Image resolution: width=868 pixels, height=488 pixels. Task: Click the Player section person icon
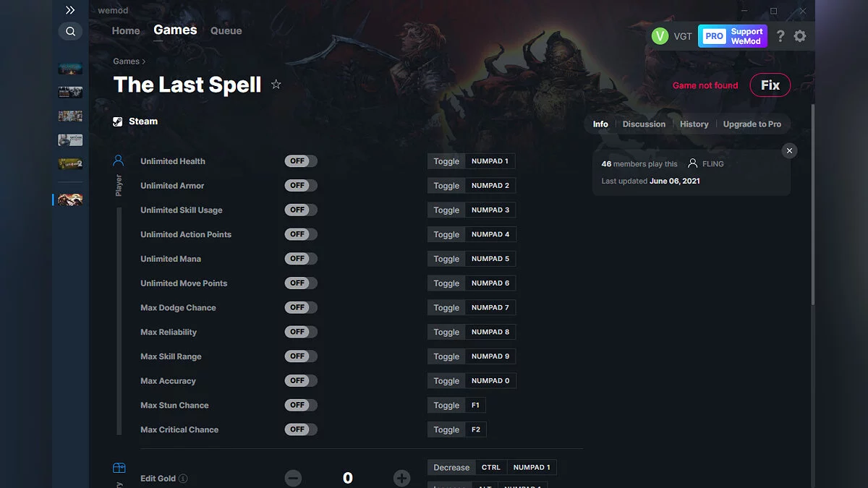[119, 160]
